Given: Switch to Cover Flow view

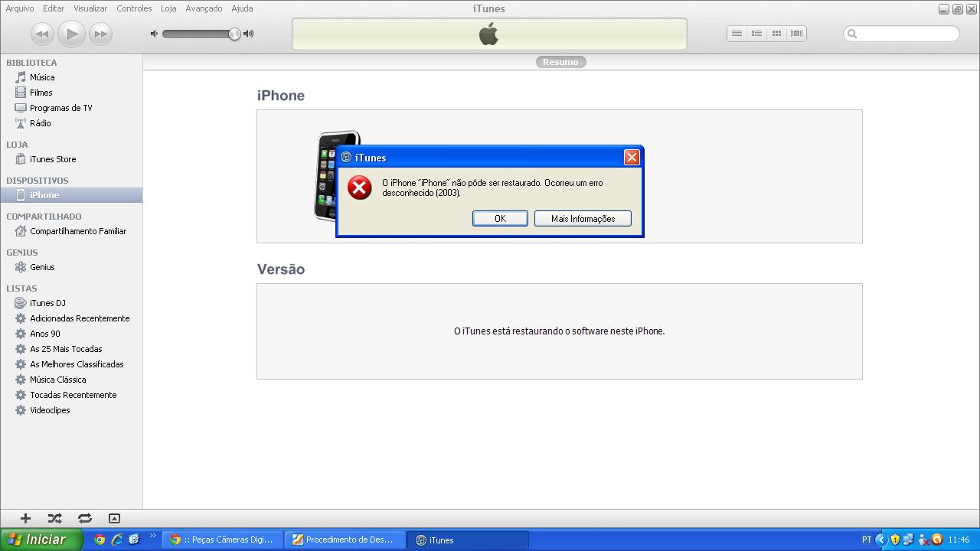Looking at the screenshot, I should coord(796,34).
